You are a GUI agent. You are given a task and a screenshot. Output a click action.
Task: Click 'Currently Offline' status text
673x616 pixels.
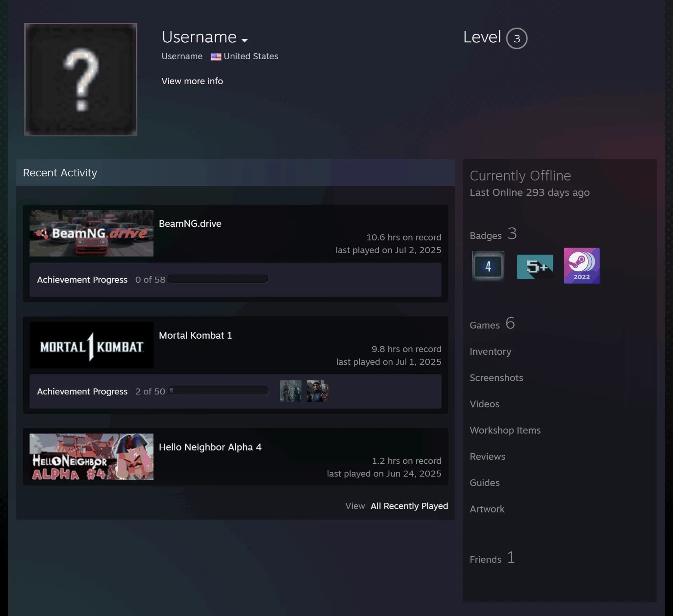coord(520,176)
